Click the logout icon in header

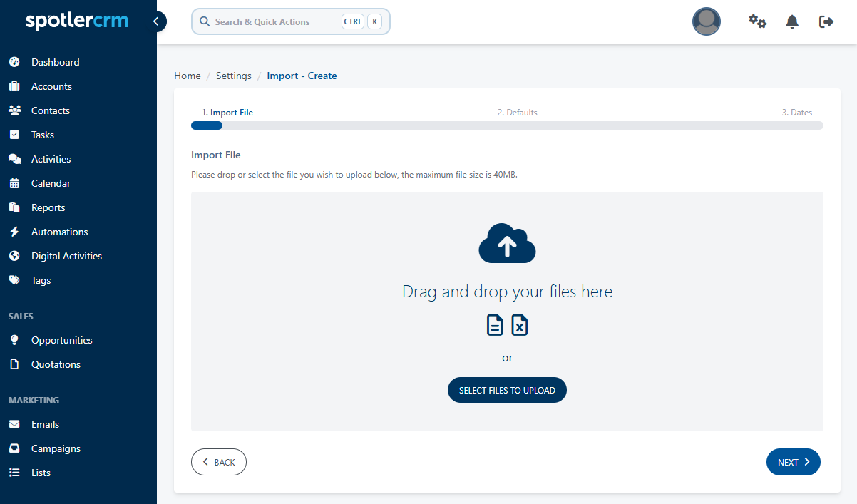pos(826,21)
